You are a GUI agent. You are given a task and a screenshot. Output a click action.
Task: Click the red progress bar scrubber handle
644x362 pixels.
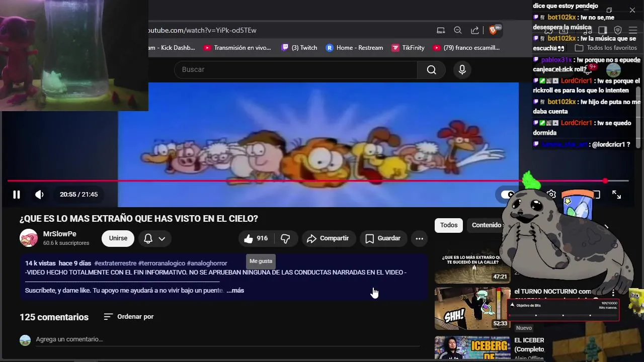click(605, 180)
